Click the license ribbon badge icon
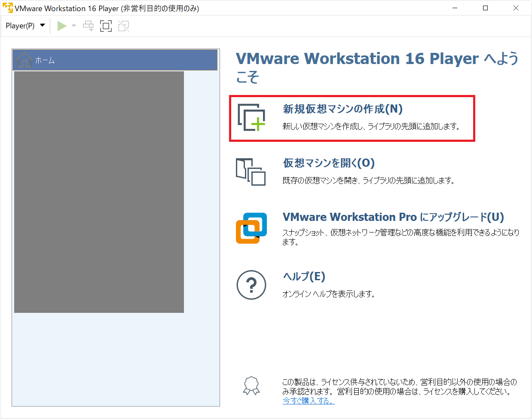This screenshot has width=532, height=419. point(251,386)
